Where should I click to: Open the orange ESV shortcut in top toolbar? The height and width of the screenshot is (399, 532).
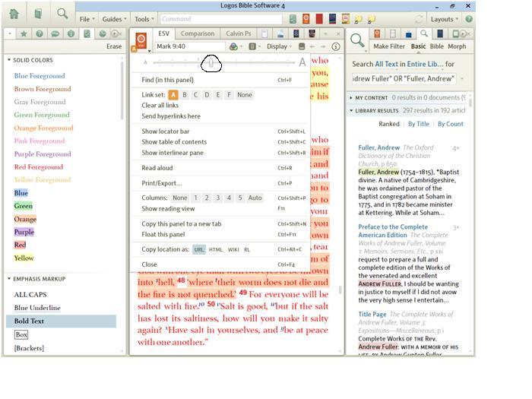click(306, 19)
